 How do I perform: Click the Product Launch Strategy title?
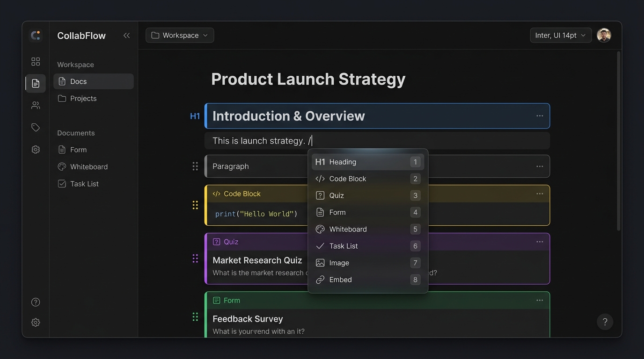coord(308,79)
